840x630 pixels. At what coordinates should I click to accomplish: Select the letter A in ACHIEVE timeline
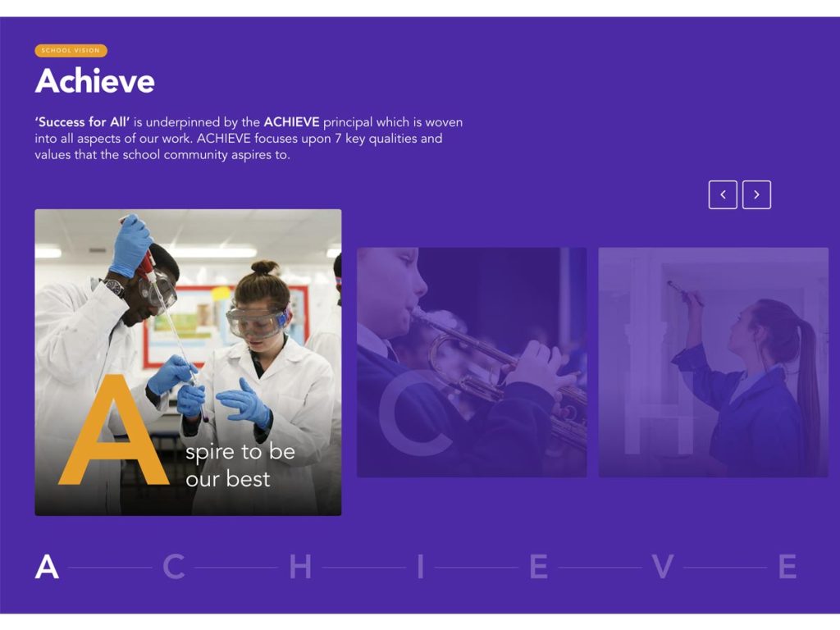[x=47, y=566]
